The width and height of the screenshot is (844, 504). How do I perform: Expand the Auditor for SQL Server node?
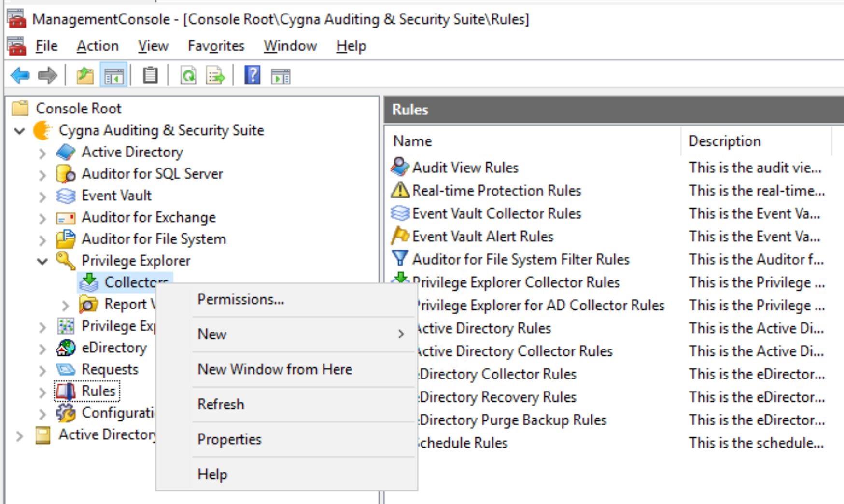click(42, 175)
